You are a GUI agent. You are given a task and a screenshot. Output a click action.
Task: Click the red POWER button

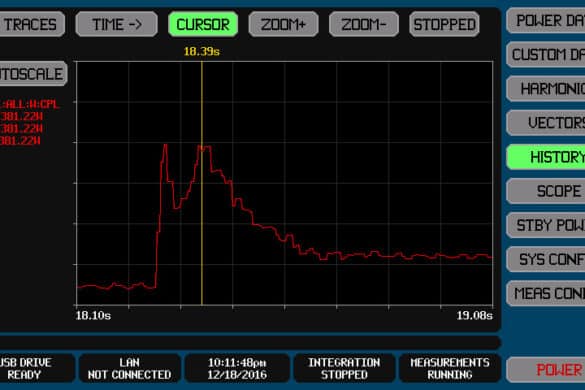coord(546,370)
